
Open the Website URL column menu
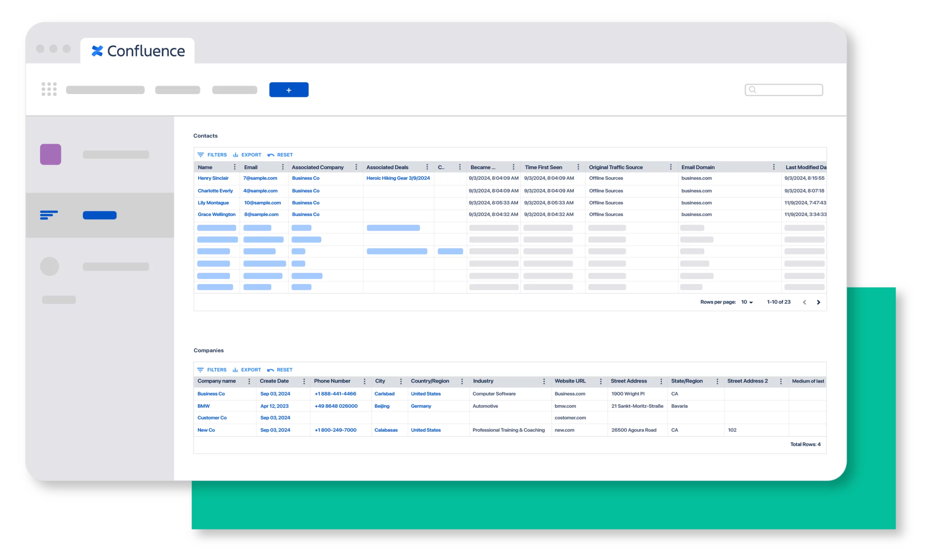[601, 381]
